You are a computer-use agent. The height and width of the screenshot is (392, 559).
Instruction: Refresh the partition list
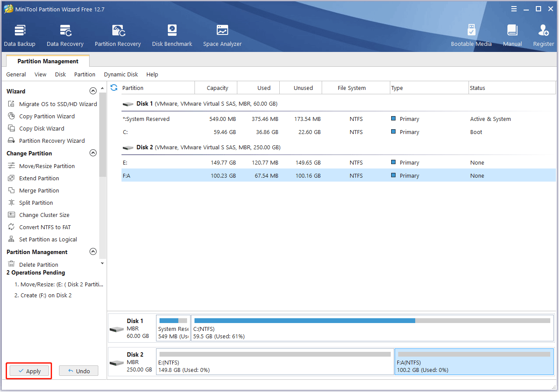tap(114, 87)
